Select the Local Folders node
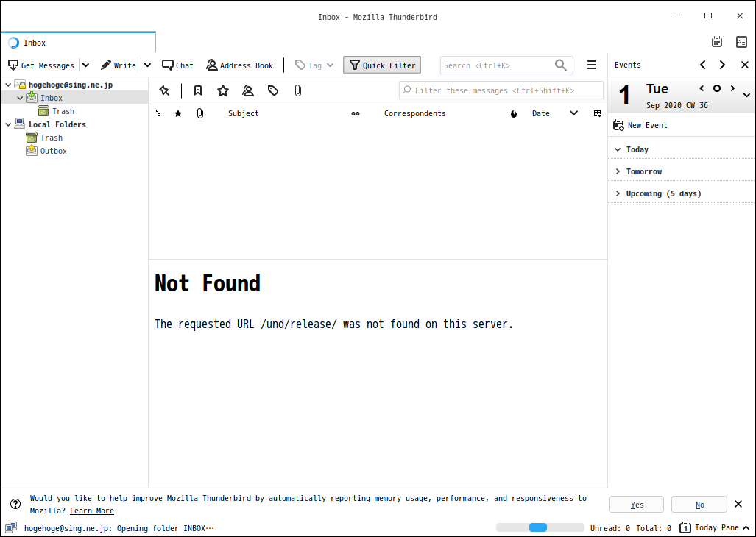756x537 pixels. click(x=57, y=124)
